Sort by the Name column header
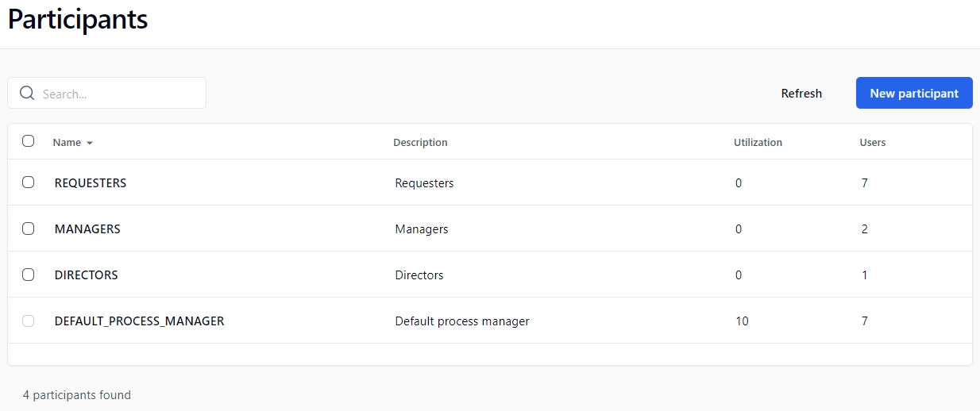Viewport: 980px width, 411px height. (67, 143)
